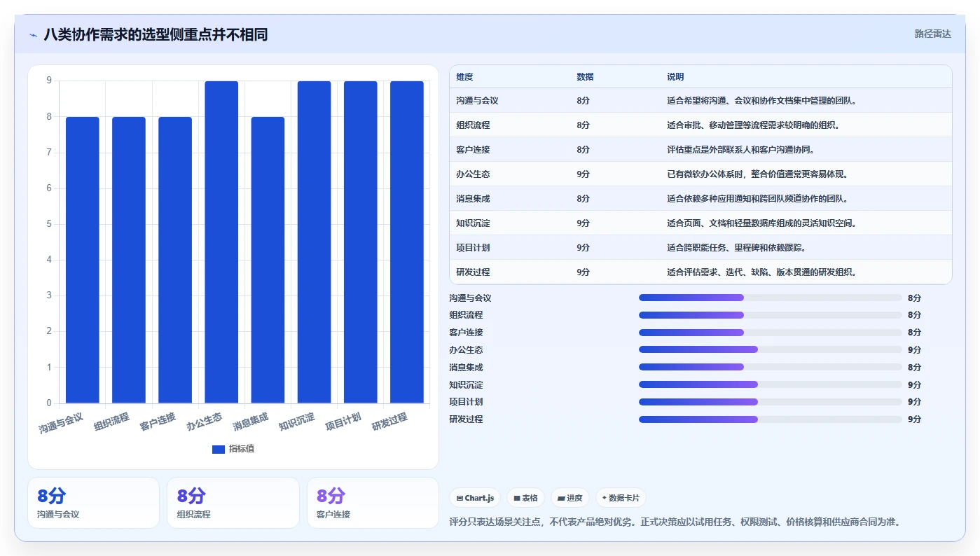Click the 办公生态 label on the chart x-axis

(205, 422)
